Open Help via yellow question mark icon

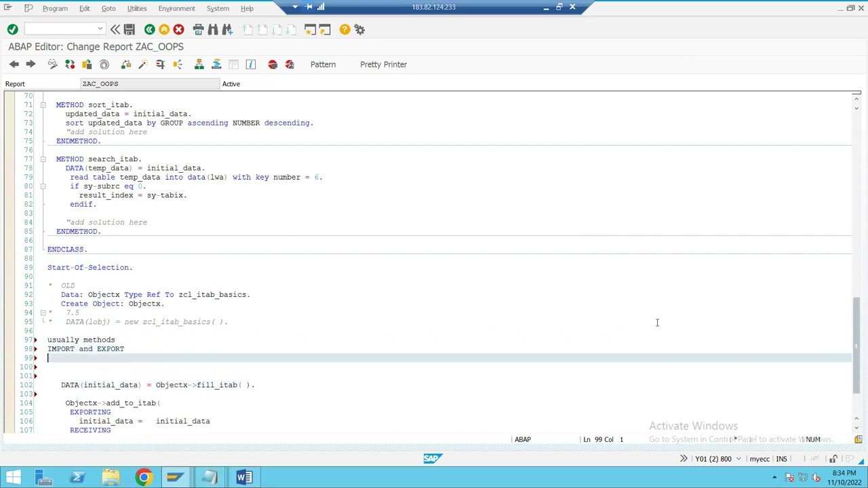coord(344,29)
